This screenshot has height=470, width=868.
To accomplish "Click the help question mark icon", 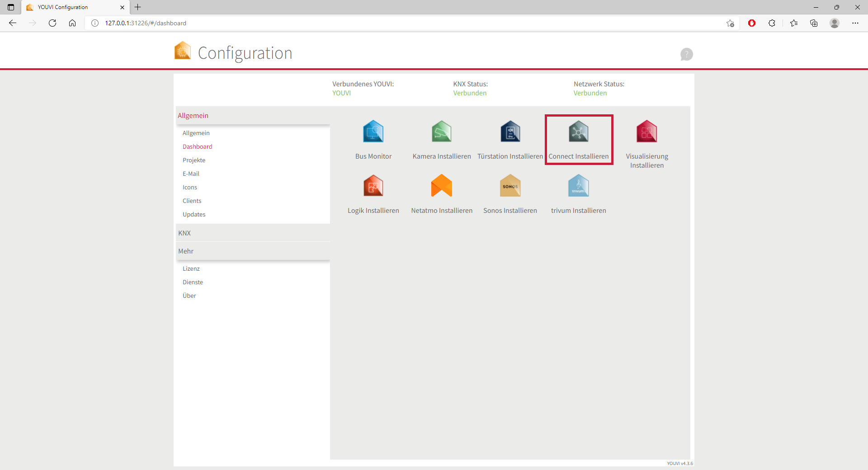I will [686, 54].
